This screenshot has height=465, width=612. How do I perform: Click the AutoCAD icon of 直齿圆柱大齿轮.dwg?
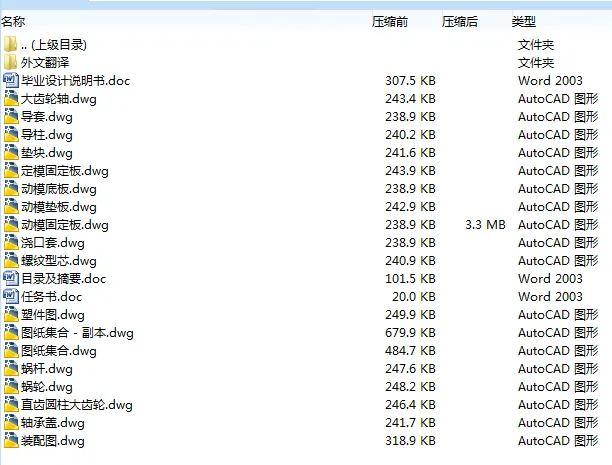[11, 404]
